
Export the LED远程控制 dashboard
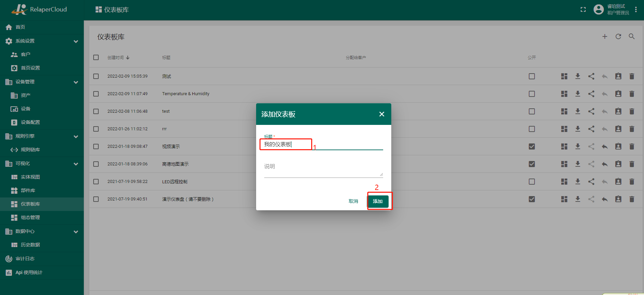coord(578,182)
